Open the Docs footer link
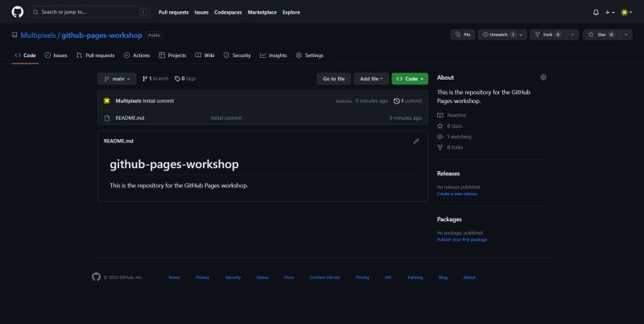The image size is (644, 324). pyautogui.click(x=289, y=277)
